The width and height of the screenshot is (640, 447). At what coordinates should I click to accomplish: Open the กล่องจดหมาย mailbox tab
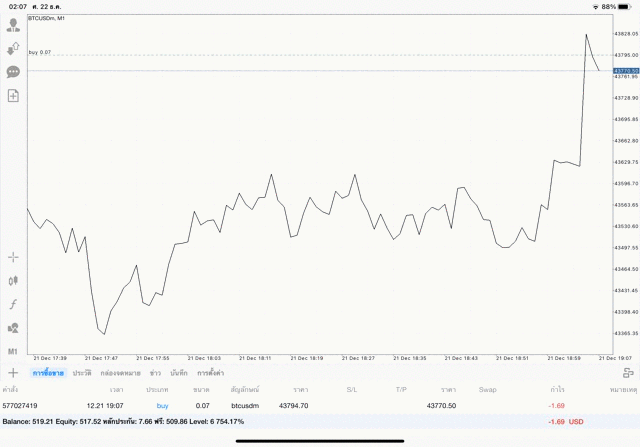[x=120, y=372]
